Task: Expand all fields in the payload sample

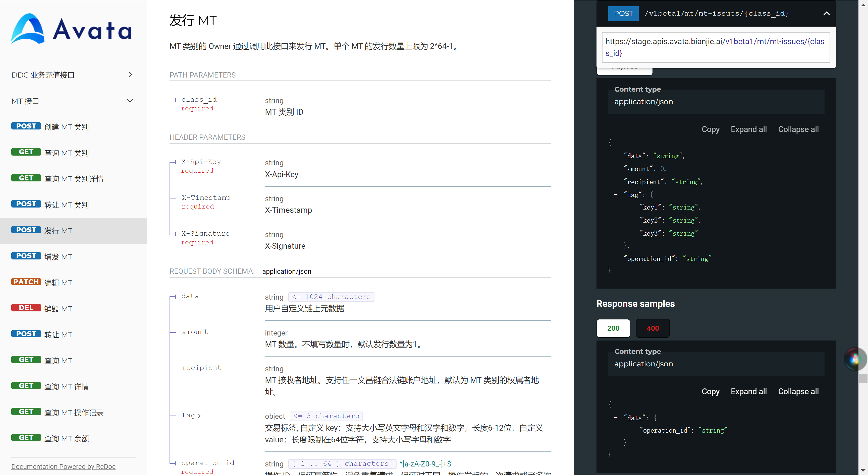Action: pyautogui.click(x=749, y=129)
